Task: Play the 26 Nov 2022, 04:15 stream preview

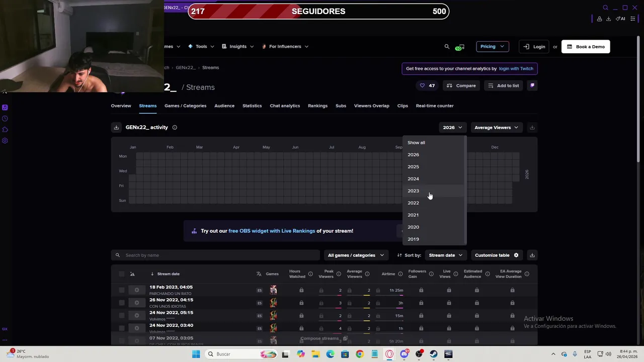Action: point(136,303)
